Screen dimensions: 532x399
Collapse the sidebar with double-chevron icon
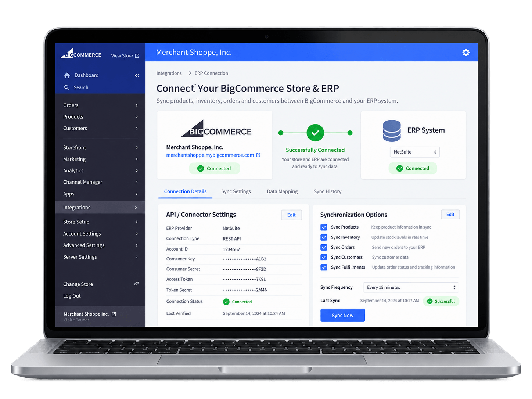pos(137,75)
